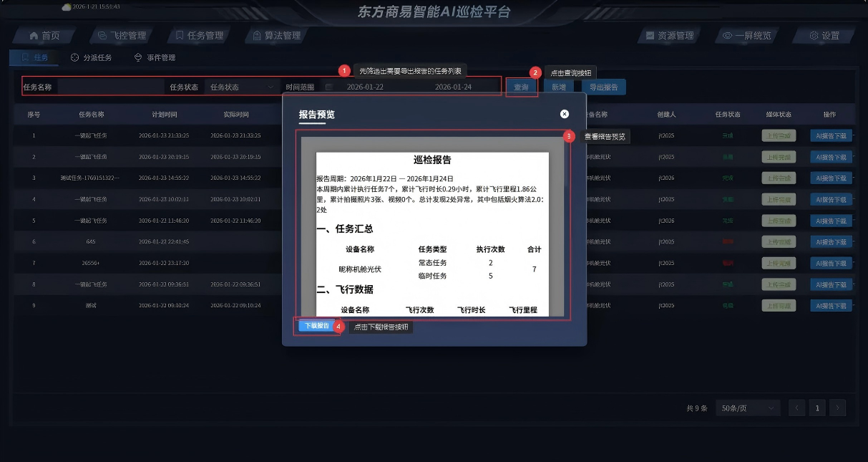
Task: Open the 任务管理 menu
Action: pyautogui.click(x=200, y=36)
